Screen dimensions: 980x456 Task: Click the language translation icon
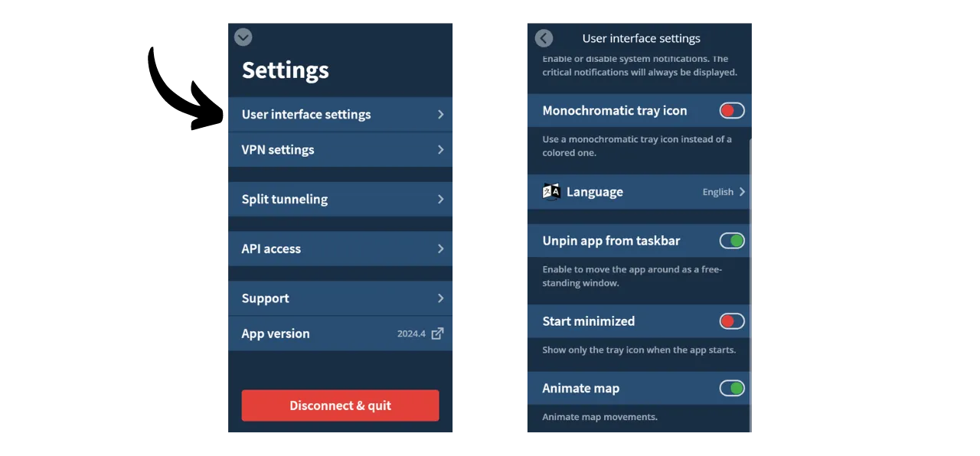tap(551, 192)
